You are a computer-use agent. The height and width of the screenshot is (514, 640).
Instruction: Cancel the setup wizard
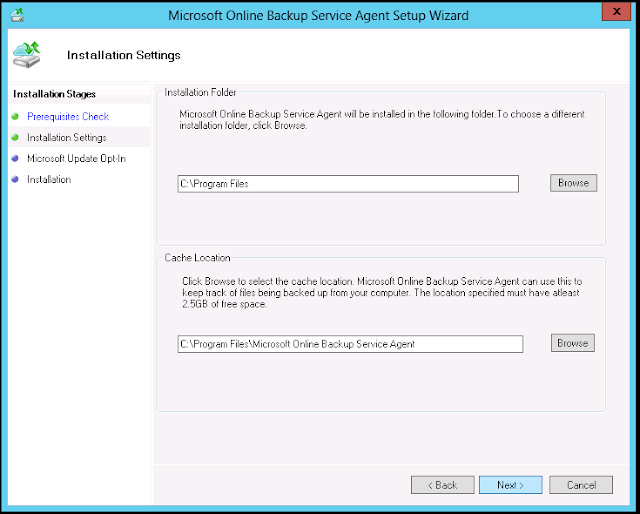[x=581, y=485]
